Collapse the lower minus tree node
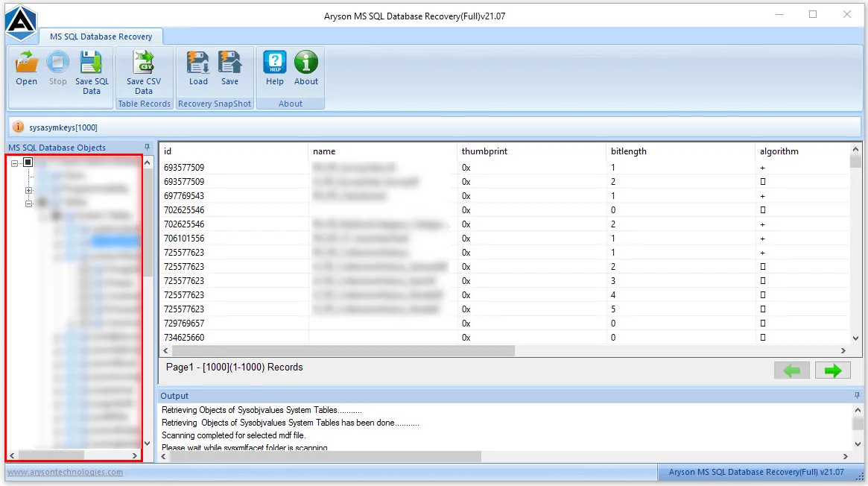Viewport: 868px width, 486px height. coord(29,203)
